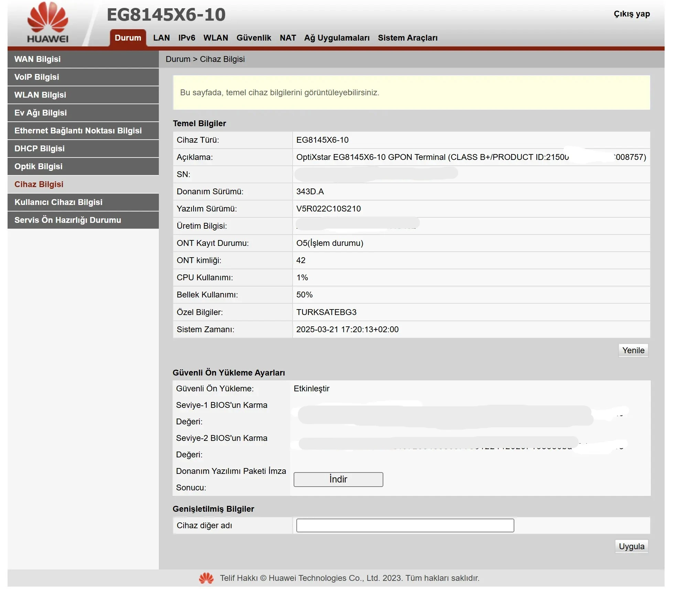Click the OptiXstar description text

(x=471, y=157)
